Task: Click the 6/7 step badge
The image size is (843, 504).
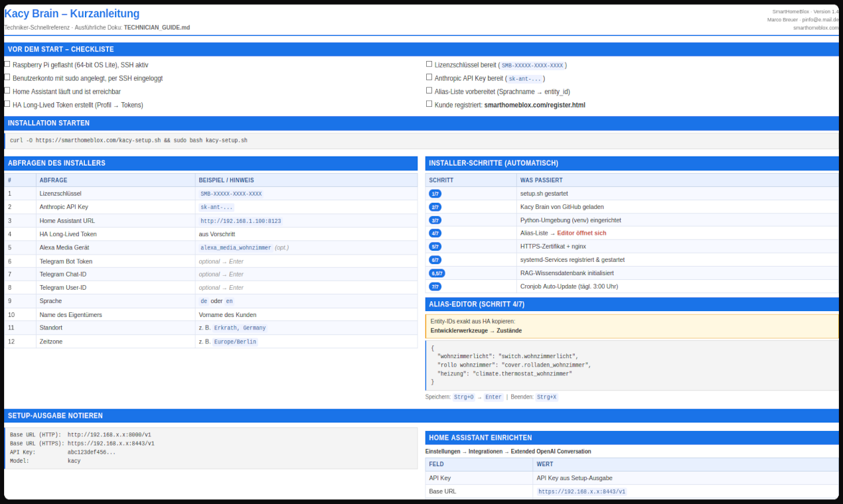Action: click(435, 260)
